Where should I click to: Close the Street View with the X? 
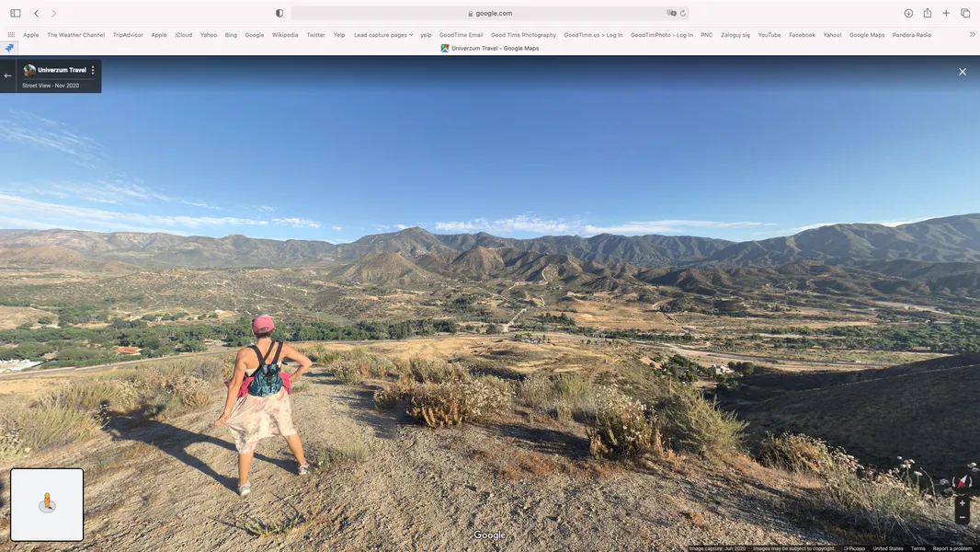(x=963, y=72)
